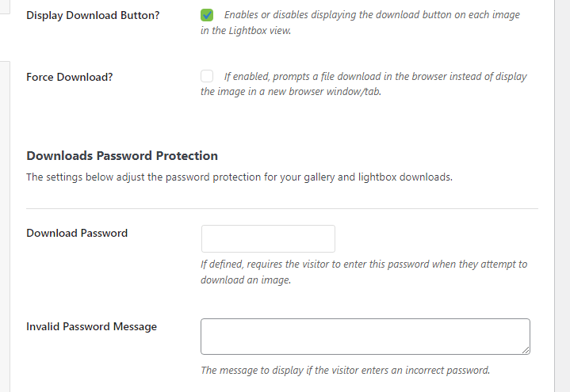Click the Download Password input field
570x392 pixels.
[268, 238]
